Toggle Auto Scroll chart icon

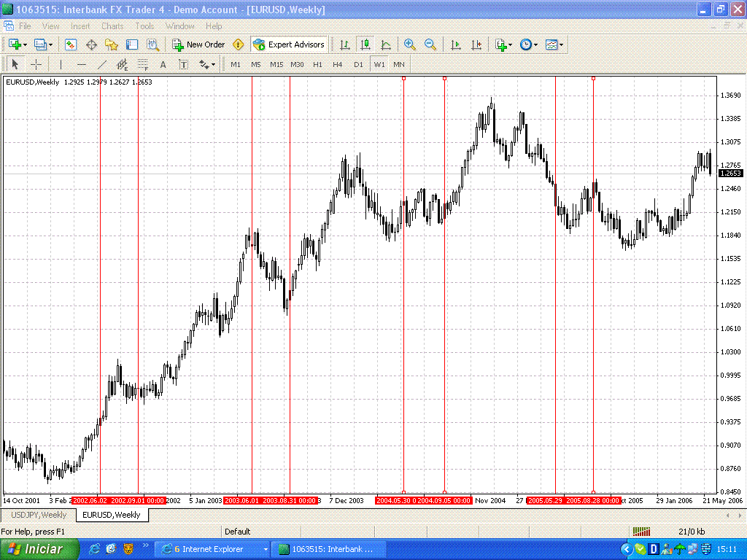pos(456,44)
